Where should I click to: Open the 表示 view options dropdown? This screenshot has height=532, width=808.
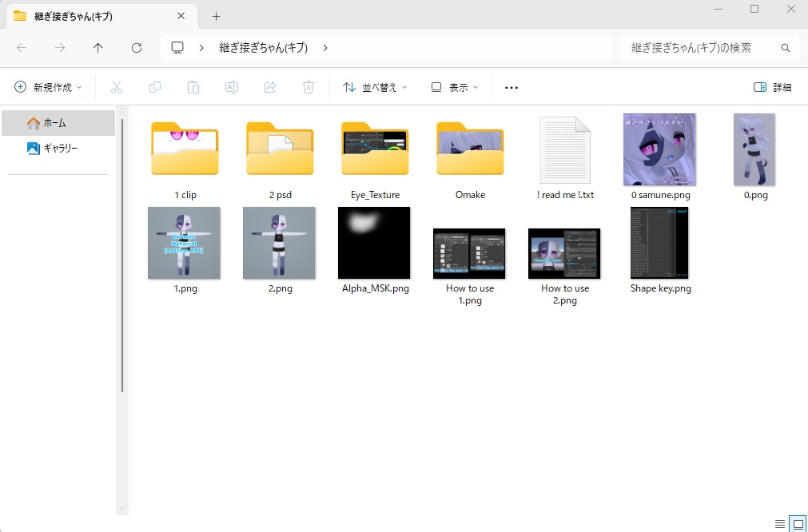click(453, 86)
